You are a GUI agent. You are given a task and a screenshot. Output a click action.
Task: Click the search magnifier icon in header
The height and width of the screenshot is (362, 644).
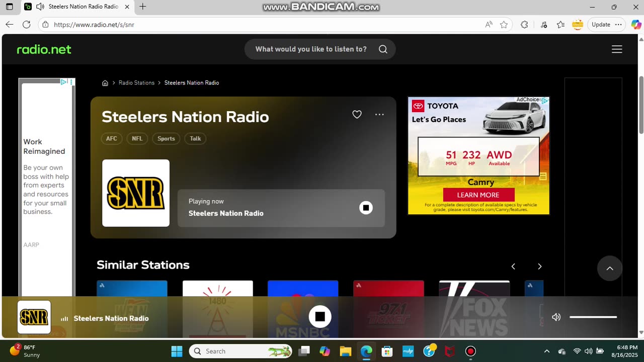tap(383, 49)
